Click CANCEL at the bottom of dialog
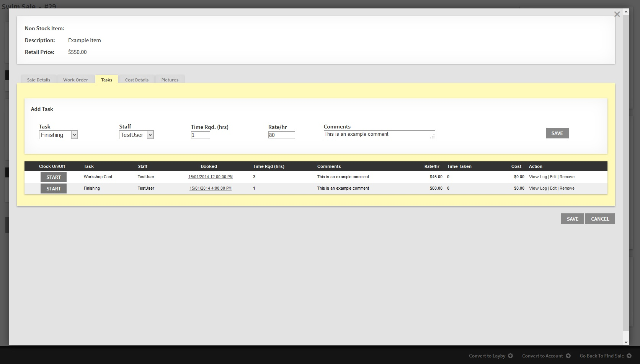Viewport: 640px width, 364px height. point(600,219)
